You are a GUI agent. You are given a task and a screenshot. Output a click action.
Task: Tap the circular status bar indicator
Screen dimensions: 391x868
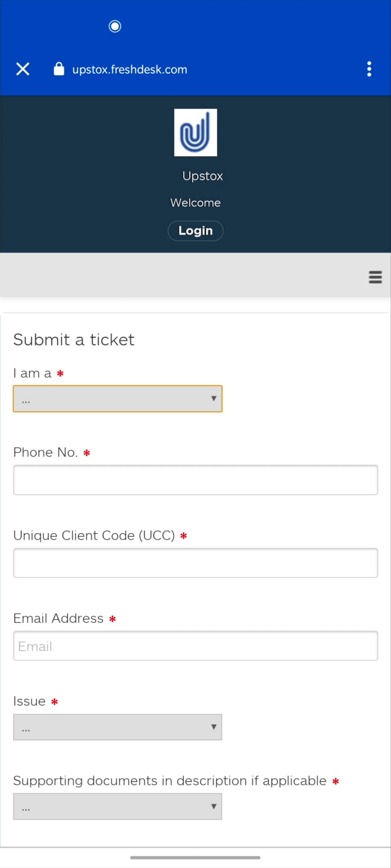tap(115, 26)
